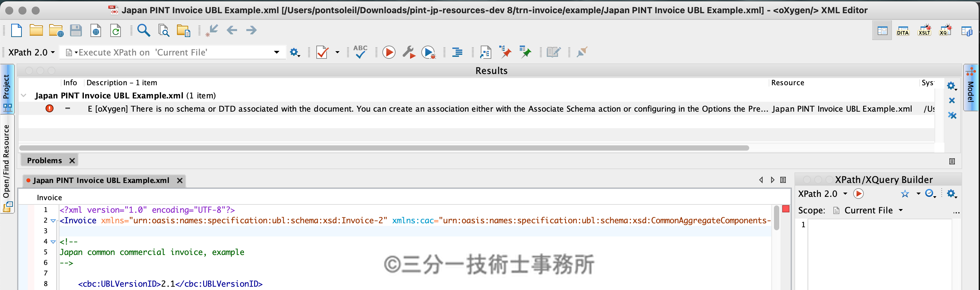Open favorites star dropdown arrow in Builder
Screen dimensions: 980x290
point(918,194)
